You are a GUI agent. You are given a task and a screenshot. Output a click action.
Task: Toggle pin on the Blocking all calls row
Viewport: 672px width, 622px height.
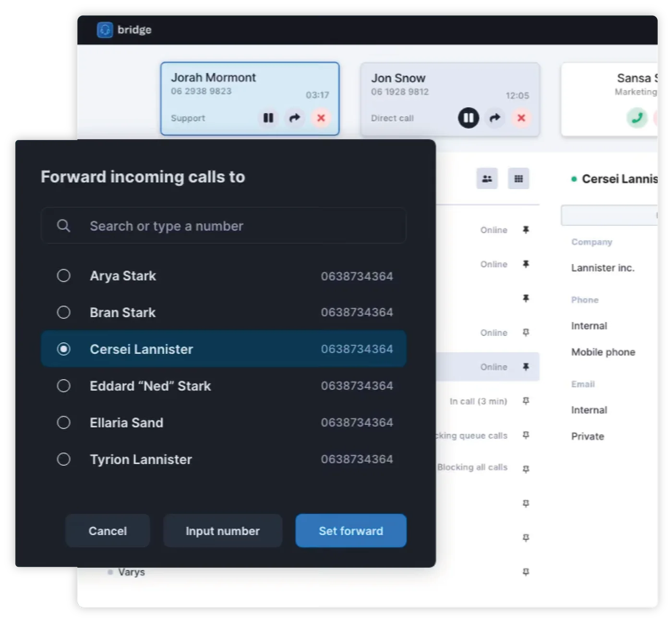(x=526, y=469)
